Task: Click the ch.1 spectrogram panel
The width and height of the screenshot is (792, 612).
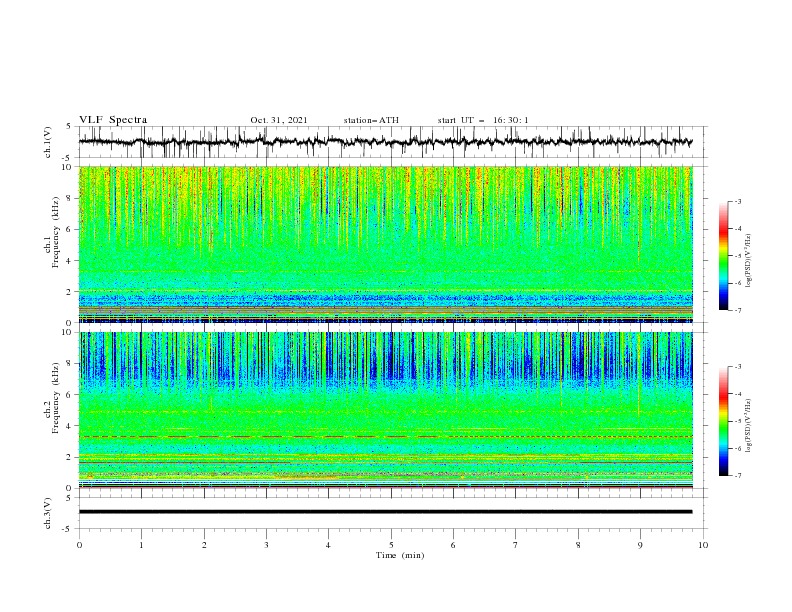Action: (x=385, y=244)
